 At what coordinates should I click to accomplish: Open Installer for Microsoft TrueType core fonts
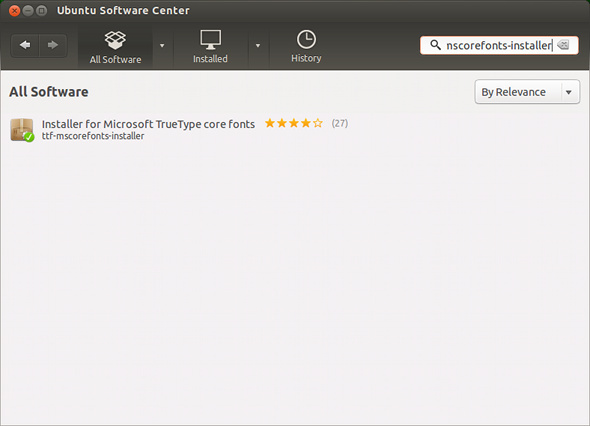click(x=148, y=124)
